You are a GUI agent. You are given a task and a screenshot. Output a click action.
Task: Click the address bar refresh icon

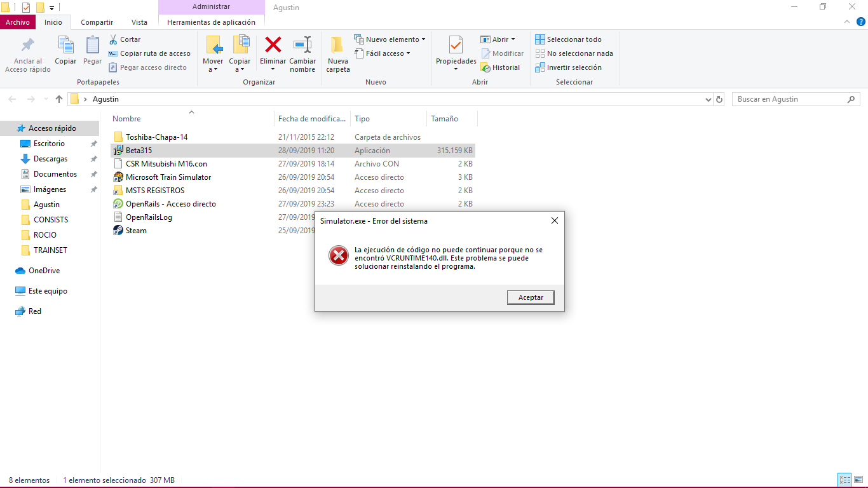point(719,99)
